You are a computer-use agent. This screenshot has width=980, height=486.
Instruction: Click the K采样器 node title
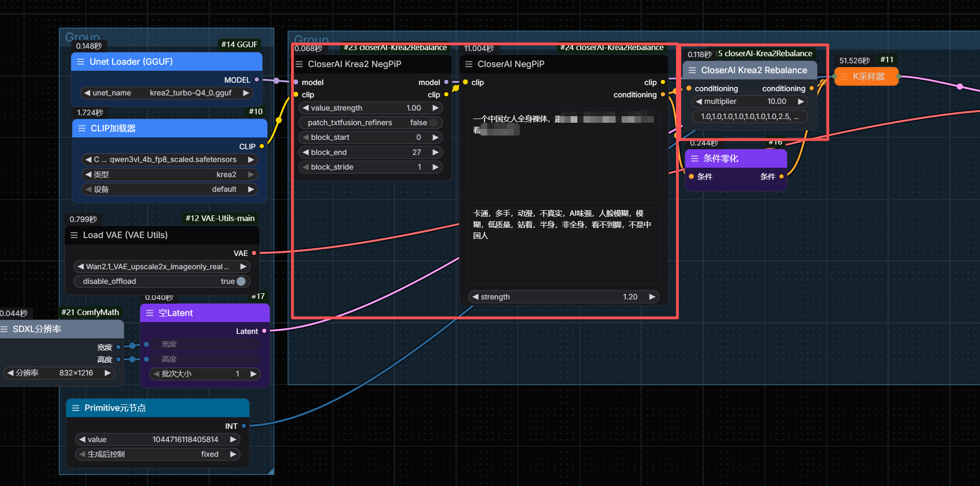[x=869, y=77]
